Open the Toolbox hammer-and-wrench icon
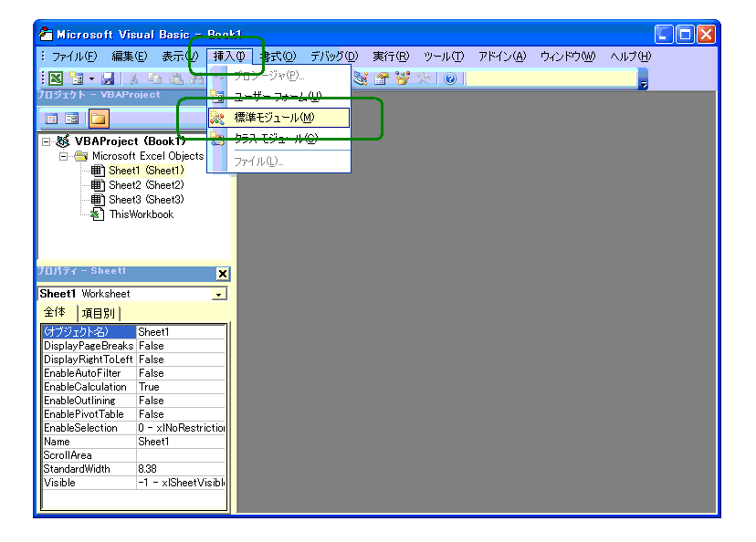 coord(424,78)
